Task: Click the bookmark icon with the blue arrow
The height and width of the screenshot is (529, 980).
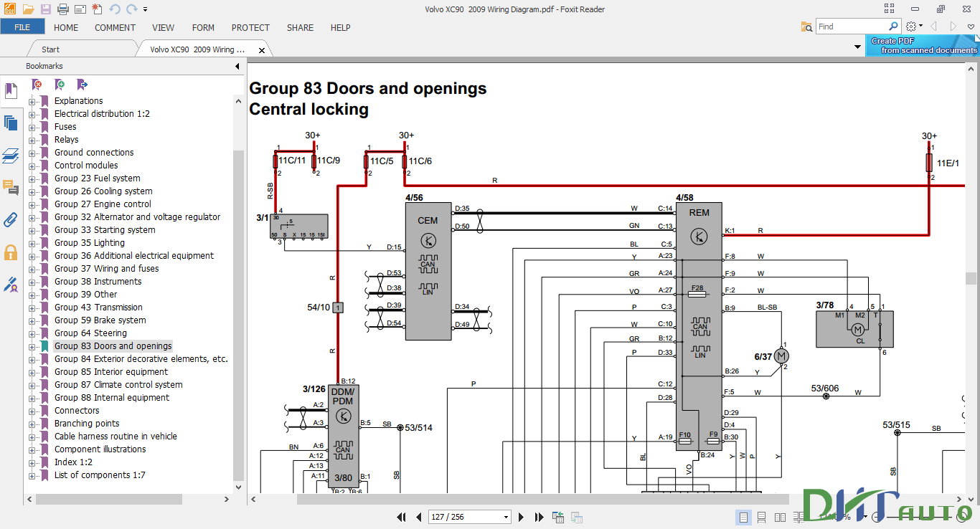Action: [82, 85]
